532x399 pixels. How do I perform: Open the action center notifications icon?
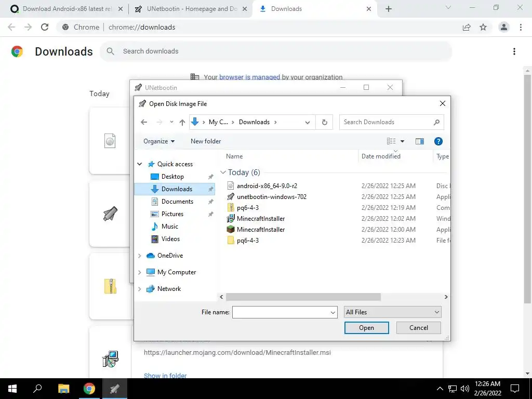tap(515, 389)
